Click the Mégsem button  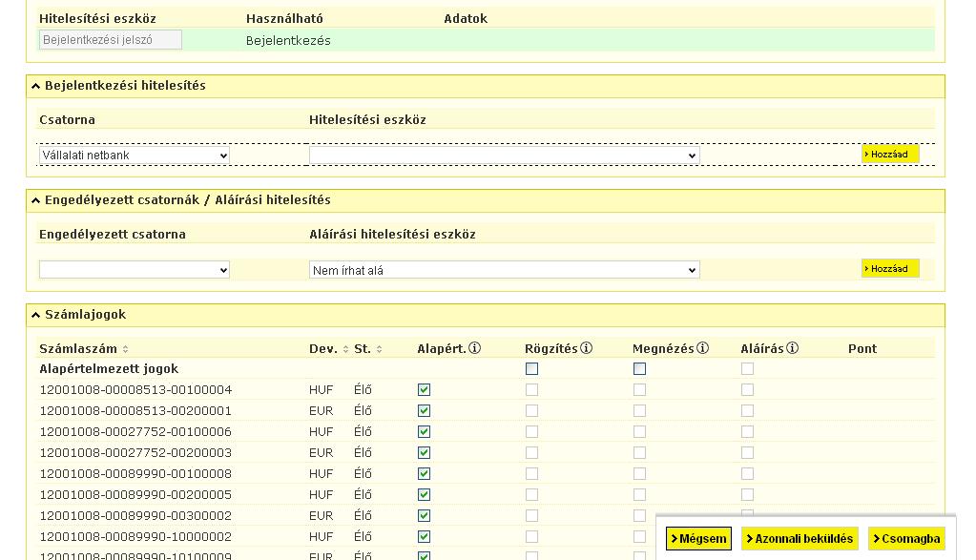698,538
